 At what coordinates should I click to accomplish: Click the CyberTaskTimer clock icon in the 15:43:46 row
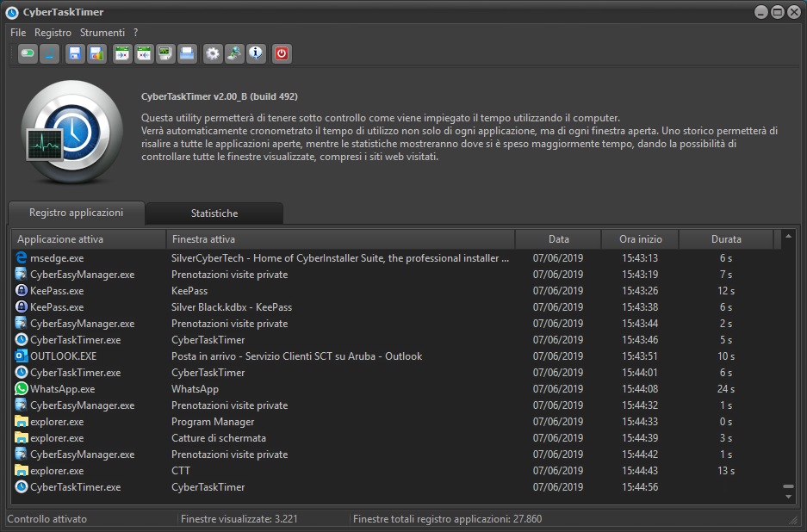[22, 339]
